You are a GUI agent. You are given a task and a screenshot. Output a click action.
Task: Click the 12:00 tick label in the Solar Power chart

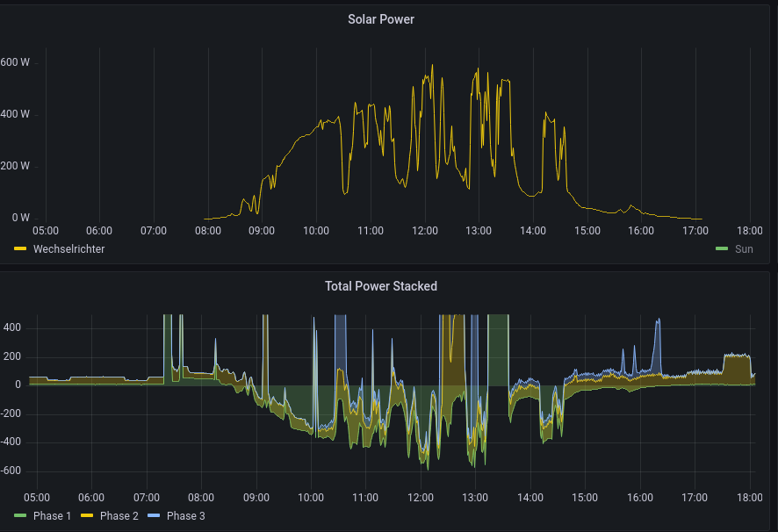(425, 231)
